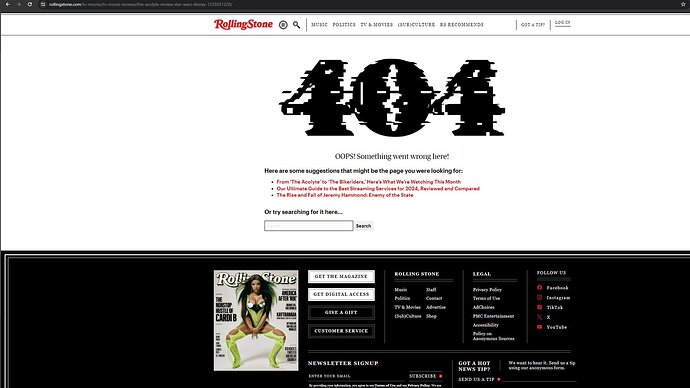Click the Cardi B magazine cover thumbnail
Screen dimensions: 690x388
point(256,320)
